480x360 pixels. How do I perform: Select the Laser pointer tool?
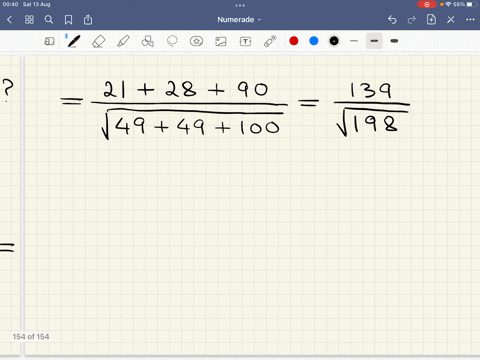click(270, 41)
